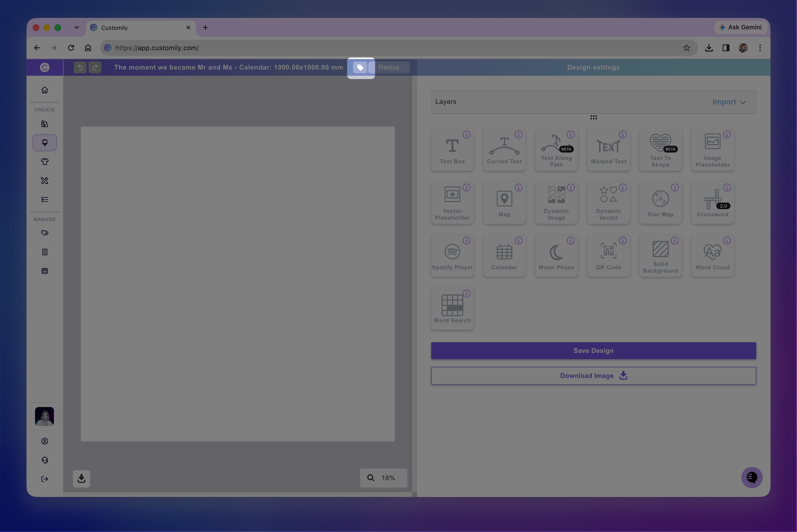Click the tag icon next to Resize

click(360, 67)
